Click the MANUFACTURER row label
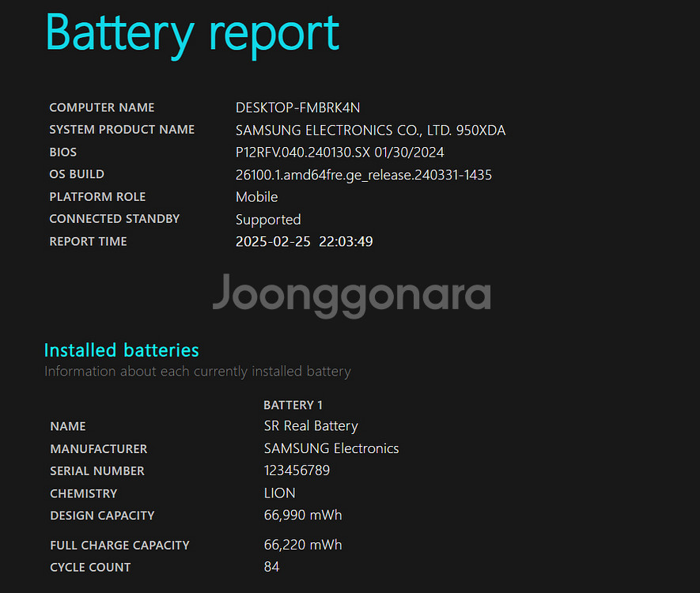 click(x=99, y=449)
